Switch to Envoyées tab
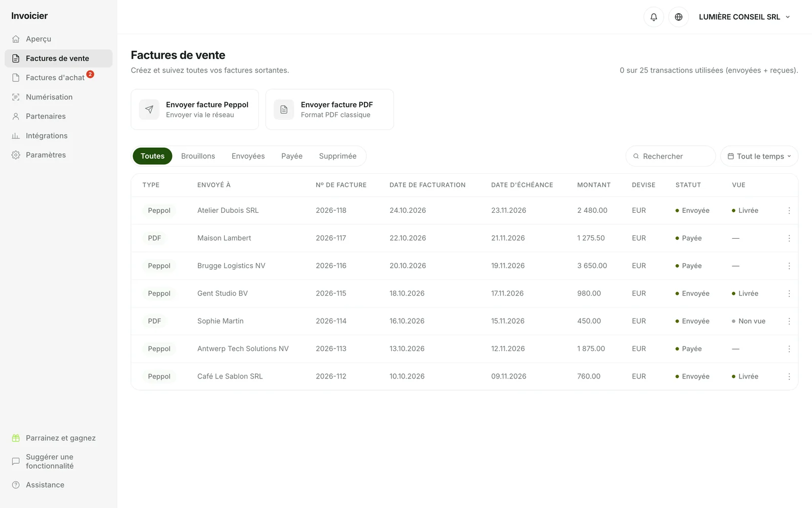812x508 pixels. pos(248,156)
